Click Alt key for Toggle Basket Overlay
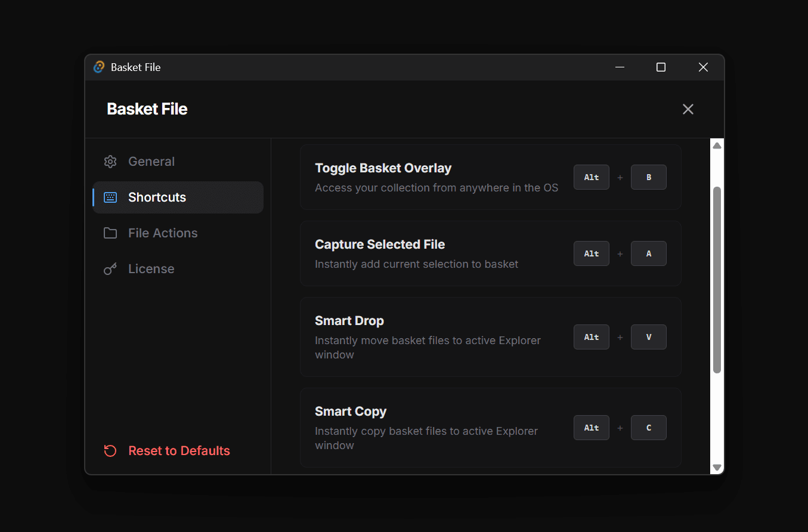 592,177
